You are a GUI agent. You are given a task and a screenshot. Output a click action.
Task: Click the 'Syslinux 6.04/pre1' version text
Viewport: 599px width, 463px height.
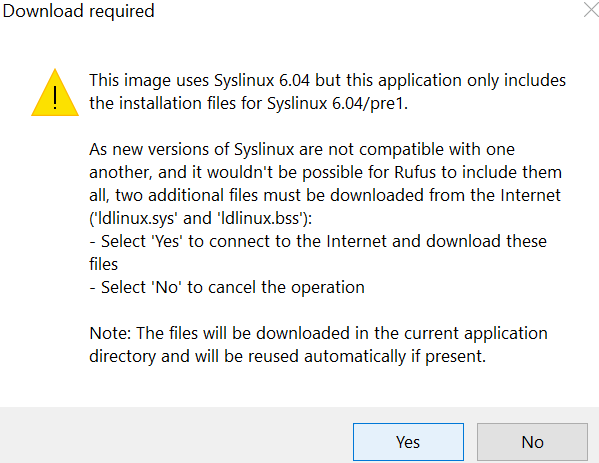pos(335,104)
